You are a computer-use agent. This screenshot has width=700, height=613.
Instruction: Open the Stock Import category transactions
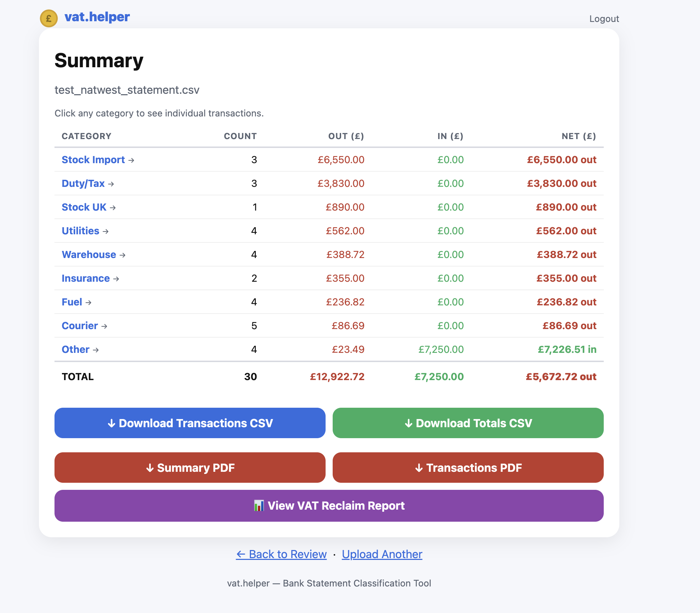(x=93, y=160)
